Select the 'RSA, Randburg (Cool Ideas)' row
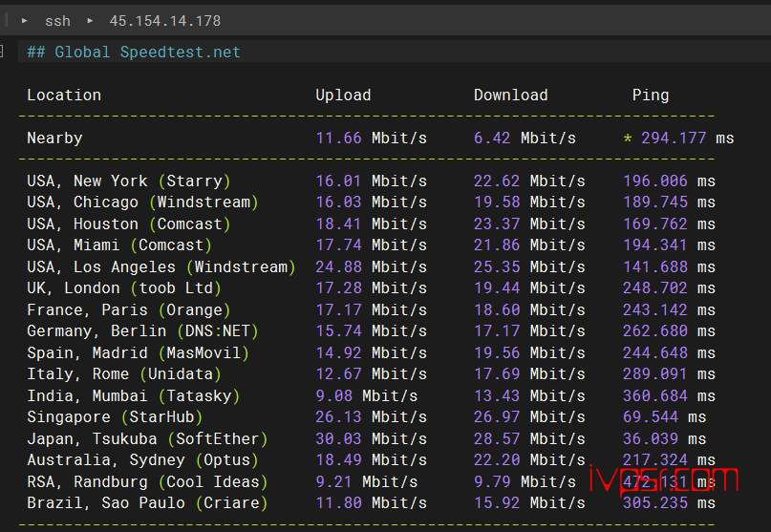Image resolution: width=771 pixels, height=532 pixels. coord(372,481)
